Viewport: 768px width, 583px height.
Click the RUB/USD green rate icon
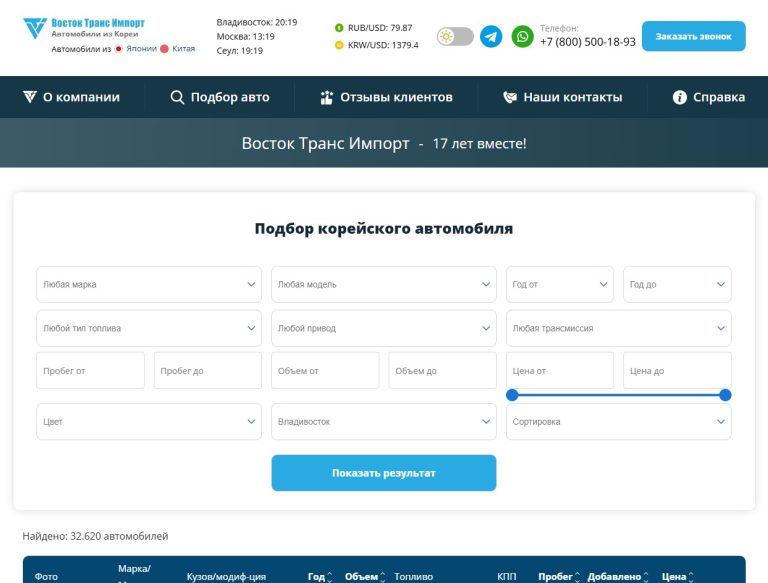tap(339, 28)
